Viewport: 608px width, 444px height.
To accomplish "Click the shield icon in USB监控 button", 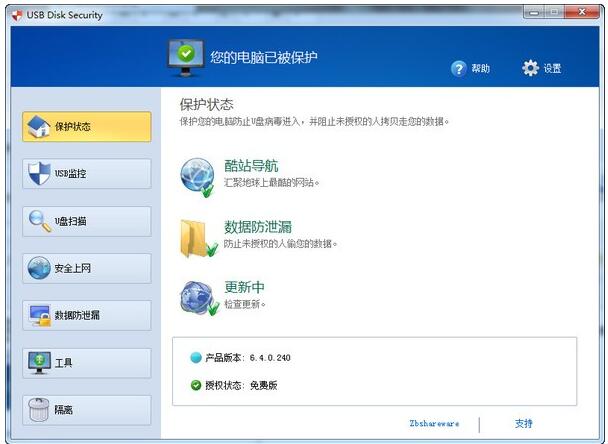I will click(x=39, y=173).
